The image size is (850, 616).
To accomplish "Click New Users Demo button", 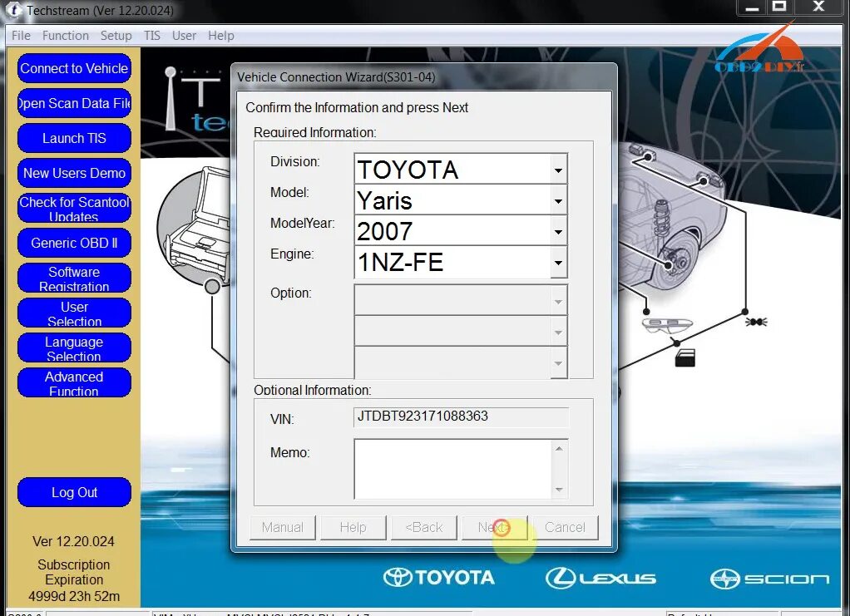I will [74, 173].
